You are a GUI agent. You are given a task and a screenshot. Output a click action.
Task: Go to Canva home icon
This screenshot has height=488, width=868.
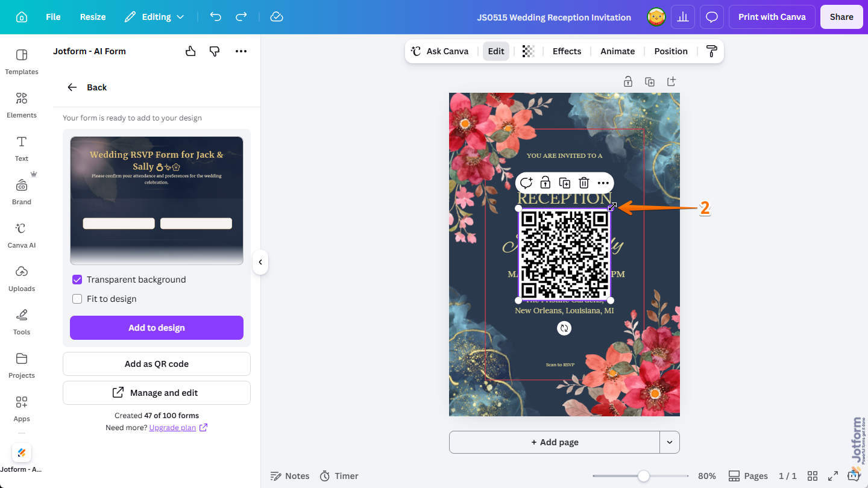coord(22,17)
